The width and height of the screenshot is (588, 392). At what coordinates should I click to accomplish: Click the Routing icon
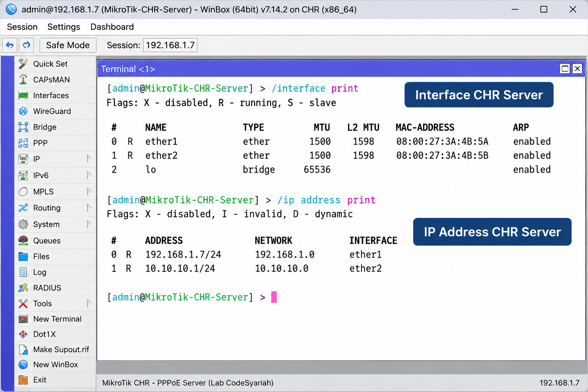tap(23, 208)
